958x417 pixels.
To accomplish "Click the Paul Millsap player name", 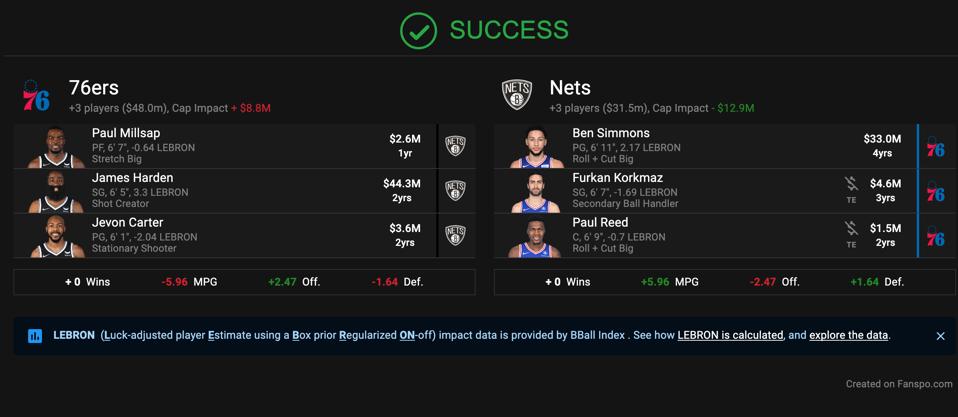I will coord(126,133).
